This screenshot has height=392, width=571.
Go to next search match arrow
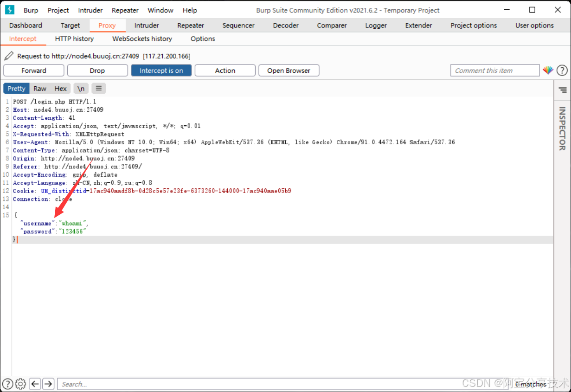click(48, 384)
